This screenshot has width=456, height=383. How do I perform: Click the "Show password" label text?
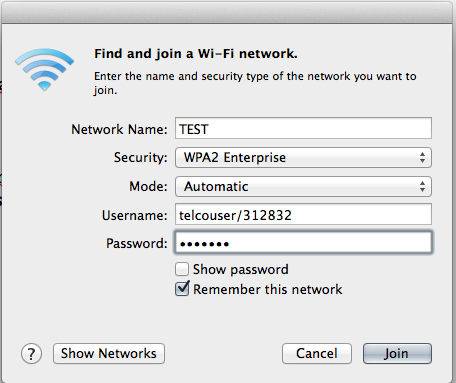241,269
